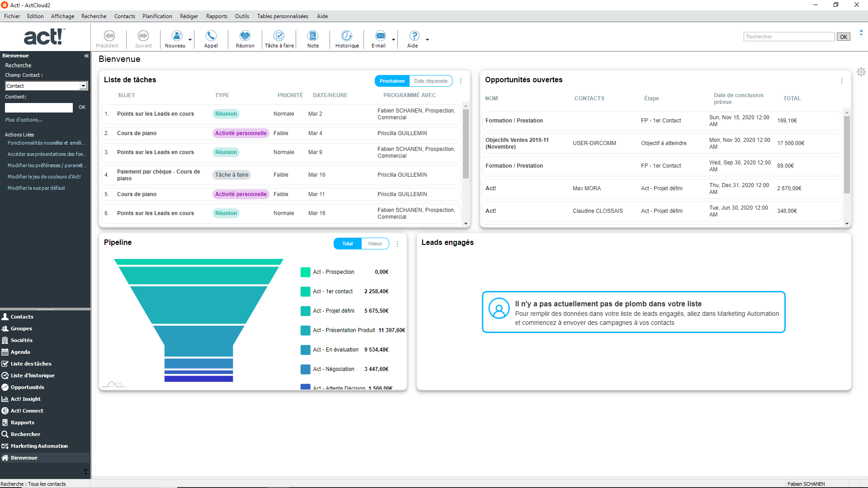Open Act! Insight navigation item
The image size is (868, 488).
[x=25, y=399]
